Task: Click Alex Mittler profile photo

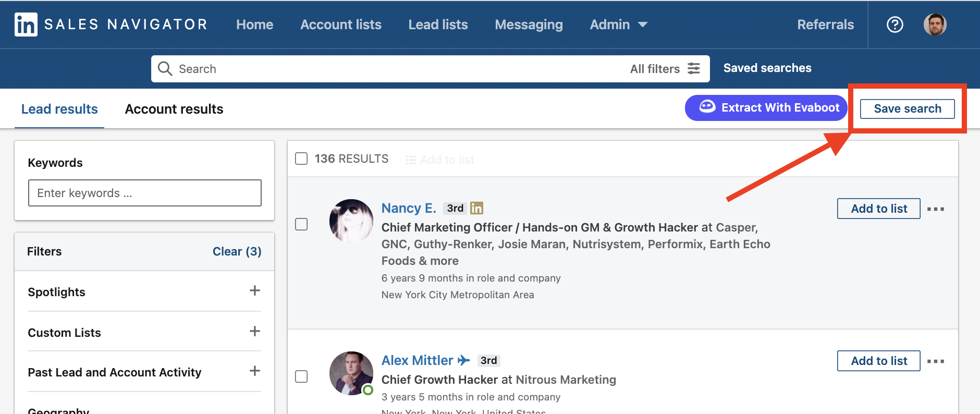Action: 351,373
